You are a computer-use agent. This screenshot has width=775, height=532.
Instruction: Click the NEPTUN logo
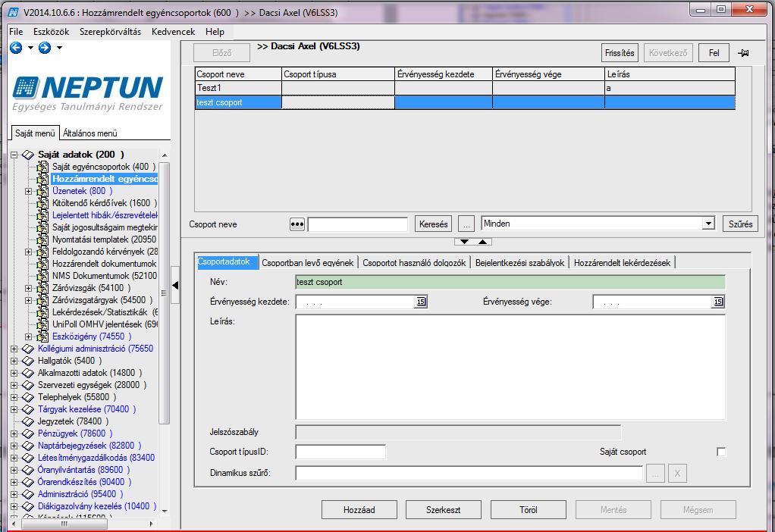[x=88, y=94]
